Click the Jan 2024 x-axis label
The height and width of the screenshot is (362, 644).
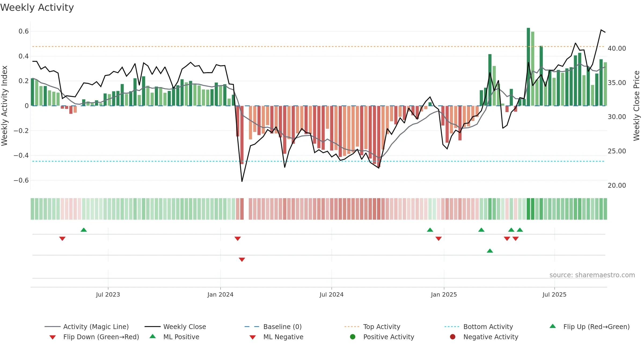coord(220,294)
